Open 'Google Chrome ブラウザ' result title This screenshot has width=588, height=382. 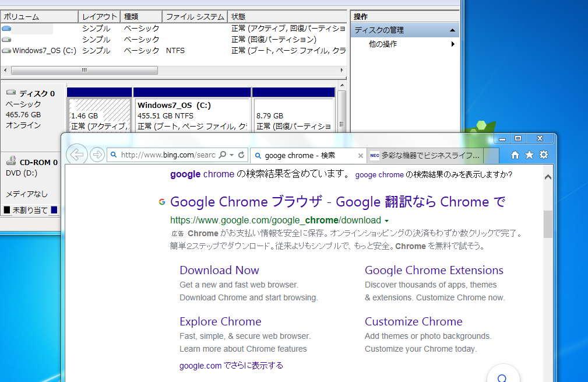click(337, 202)
